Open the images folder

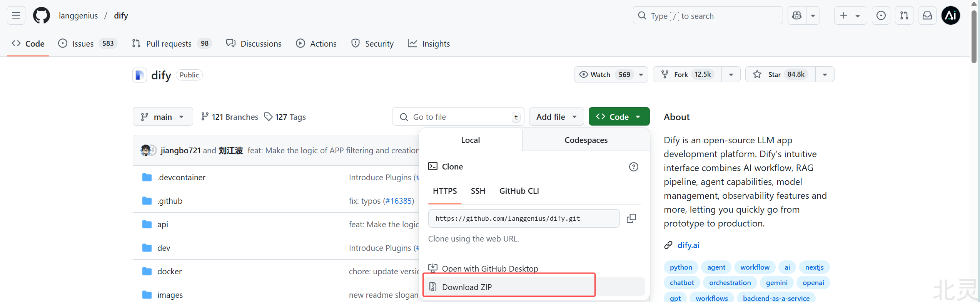tap(170, 295)
